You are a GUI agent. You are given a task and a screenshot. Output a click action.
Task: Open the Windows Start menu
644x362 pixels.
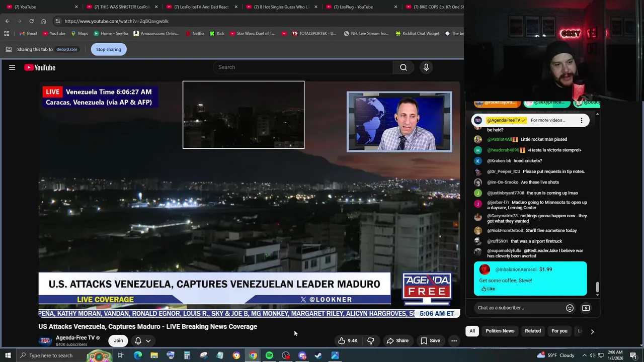click(x=8, y=355)
